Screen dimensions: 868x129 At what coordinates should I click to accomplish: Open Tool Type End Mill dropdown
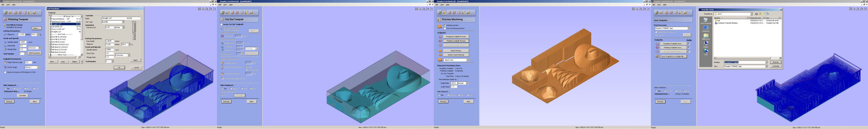[113, 22]
